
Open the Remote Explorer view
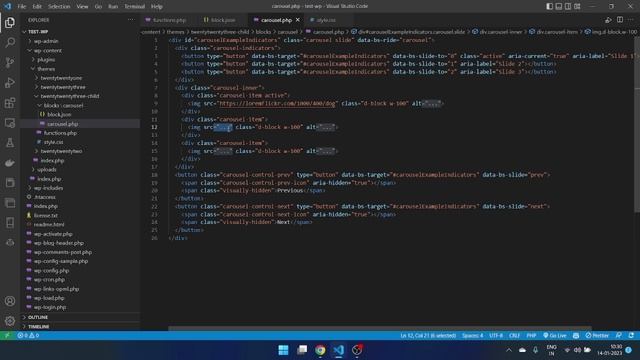[10, 122]
